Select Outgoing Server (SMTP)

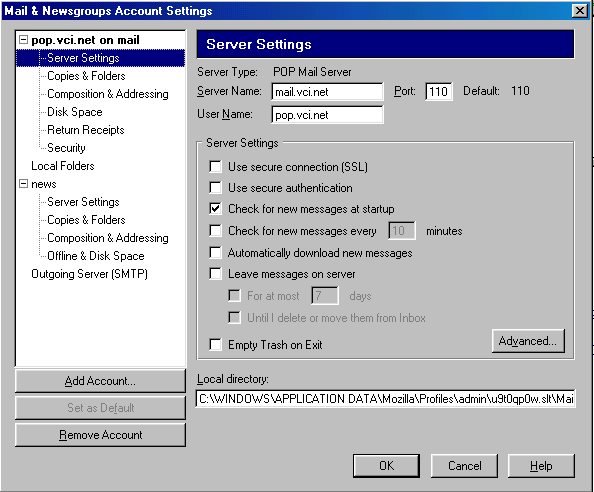[89, 274]
